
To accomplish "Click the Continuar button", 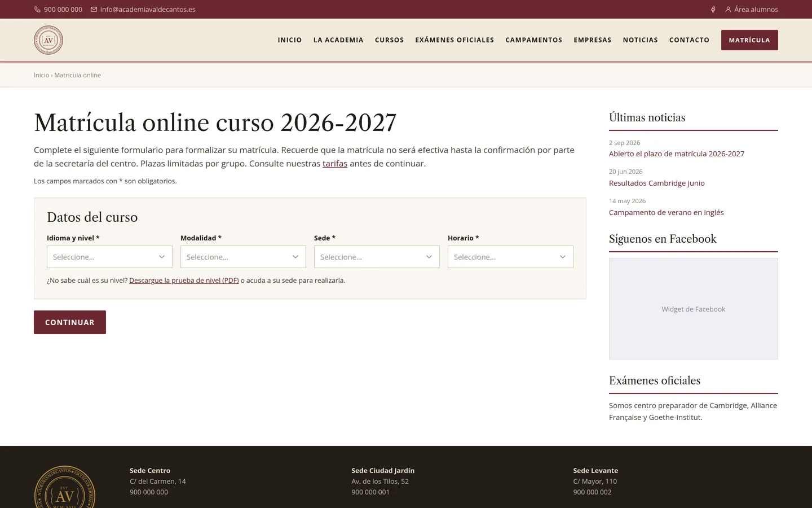I will pos(70,322).
